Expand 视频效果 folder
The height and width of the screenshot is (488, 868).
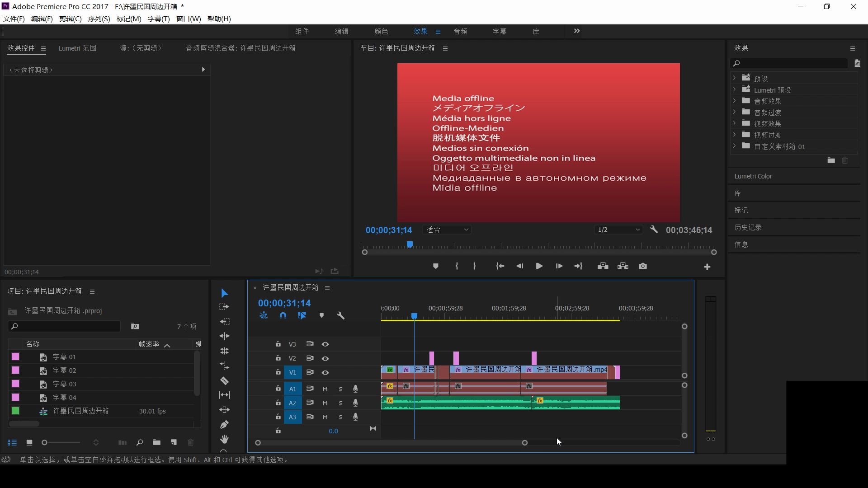735,123
